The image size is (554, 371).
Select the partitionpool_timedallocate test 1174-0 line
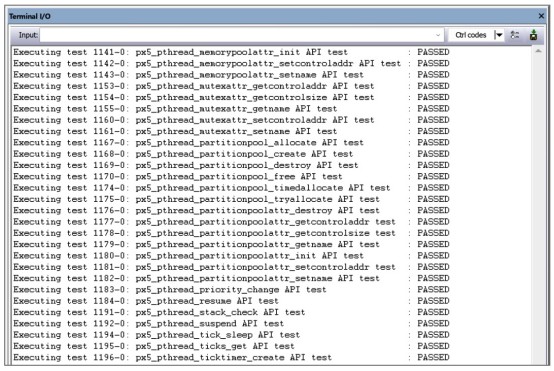(x=231, y=188)
